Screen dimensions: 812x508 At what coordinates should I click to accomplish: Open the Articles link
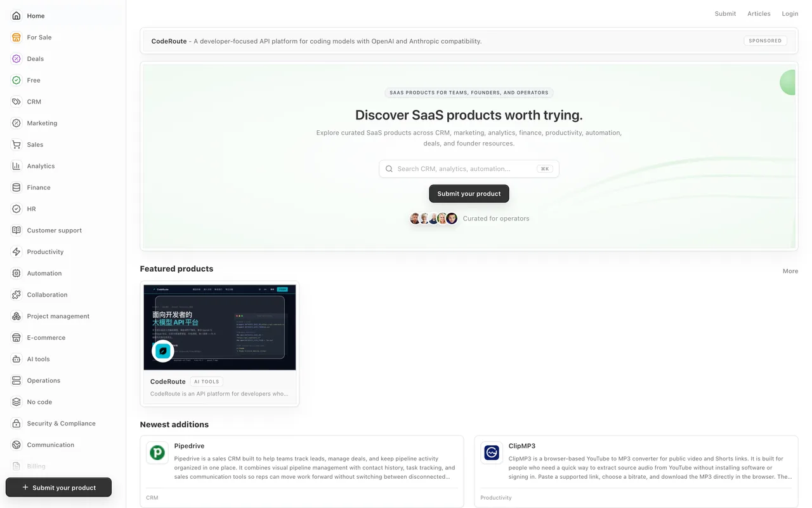(759, 13)
